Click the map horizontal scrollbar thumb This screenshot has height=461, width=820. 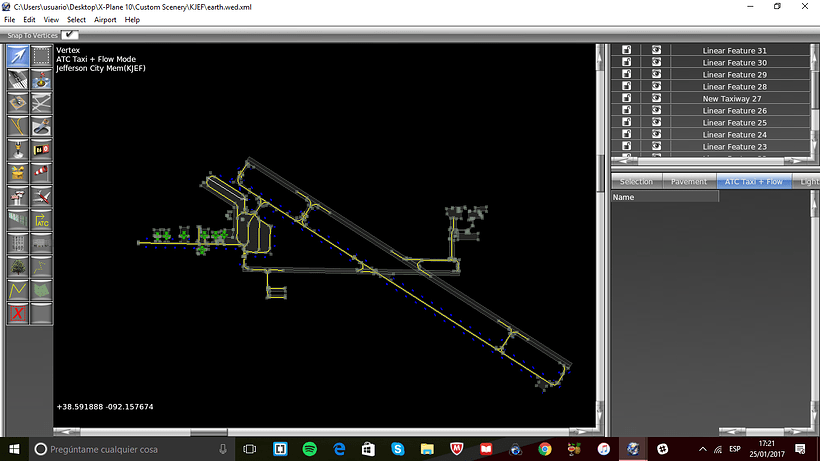point(209,432)
